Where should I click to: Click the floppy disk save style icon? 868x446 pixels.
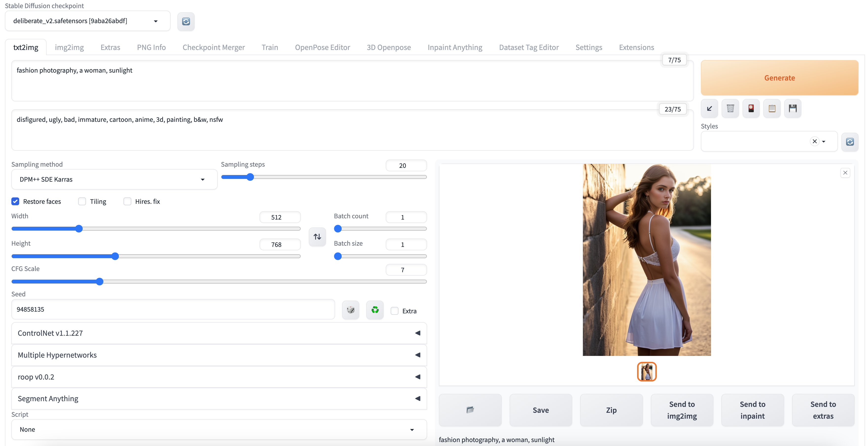pyautogui.click(x=793, y=108)
